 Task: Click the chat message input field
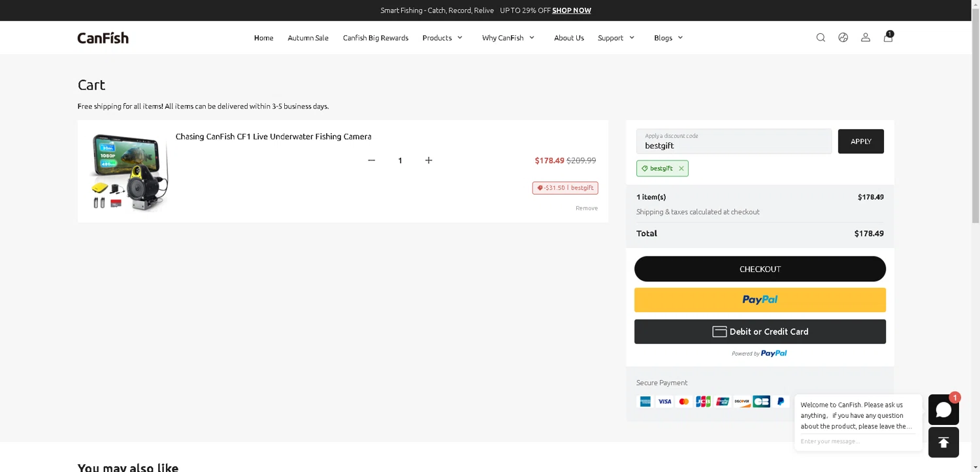858,441
